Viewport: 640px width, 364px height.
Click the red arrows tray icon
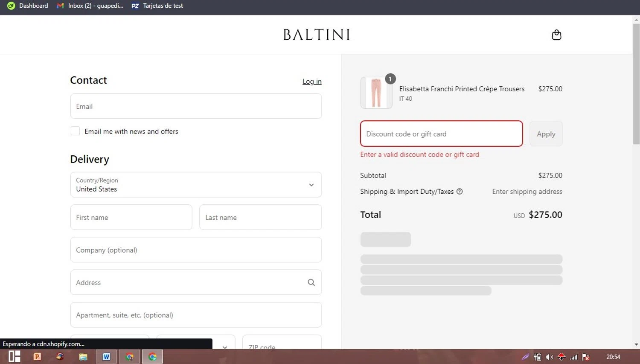point(561,357)
